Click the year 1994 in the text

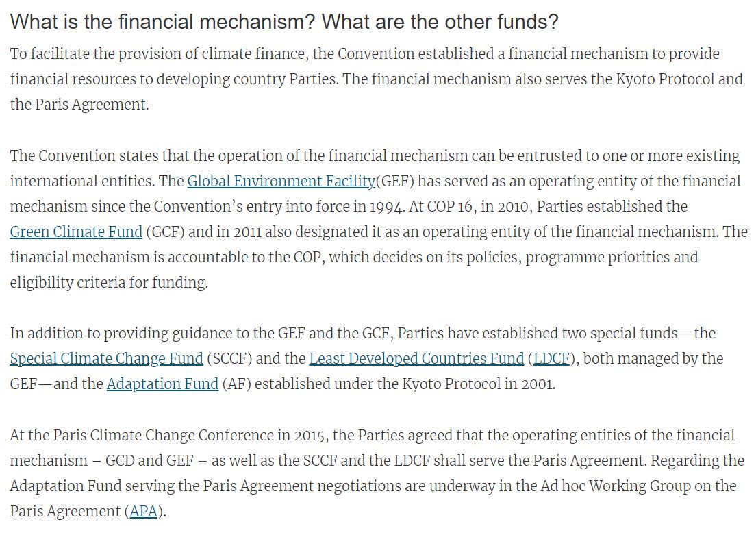pyautogui.click(x=387, y=207)
